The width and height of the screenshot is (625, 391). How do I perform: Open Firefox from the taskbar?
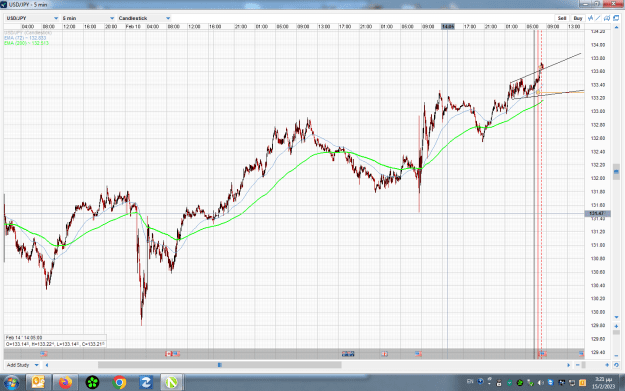(x=65, y=383)
